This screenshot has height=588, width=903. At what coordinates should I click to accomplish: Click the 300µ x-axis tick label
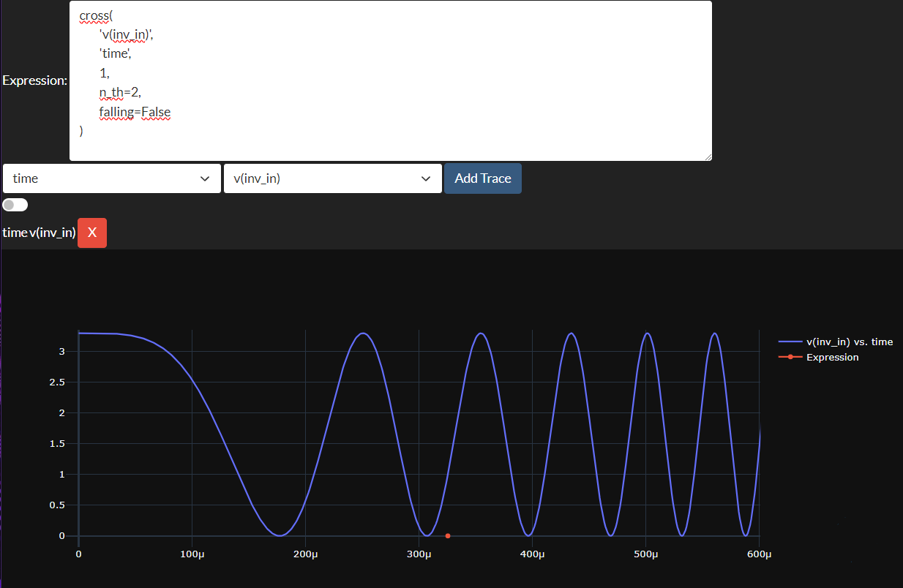coord(419,554)
